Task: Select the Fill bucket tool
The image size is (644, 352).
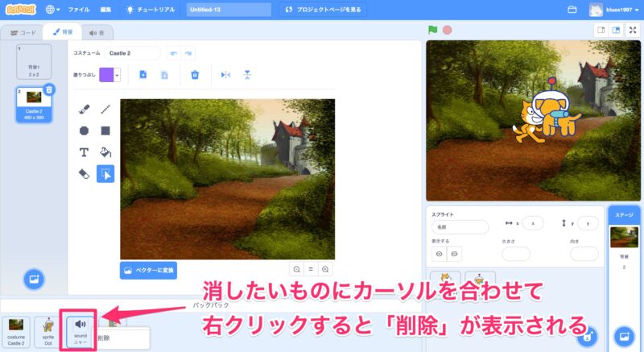Action: click(x=105, y=151)
